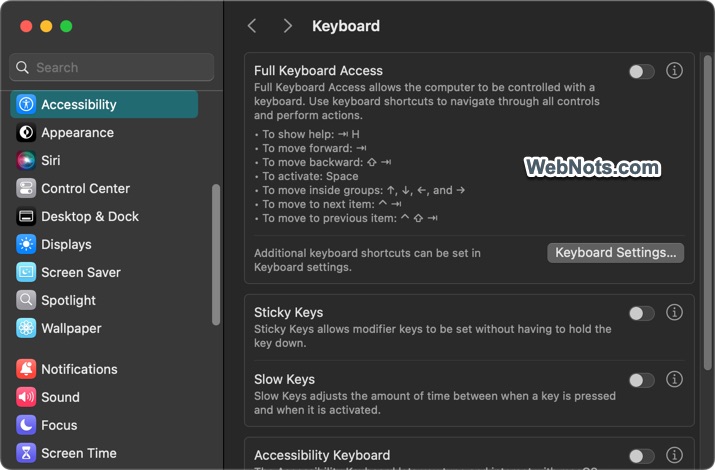The height and width of the screenshot is (470, 715).
Task: Click the Appearance icon in sidebar
Action: [26, 133]
